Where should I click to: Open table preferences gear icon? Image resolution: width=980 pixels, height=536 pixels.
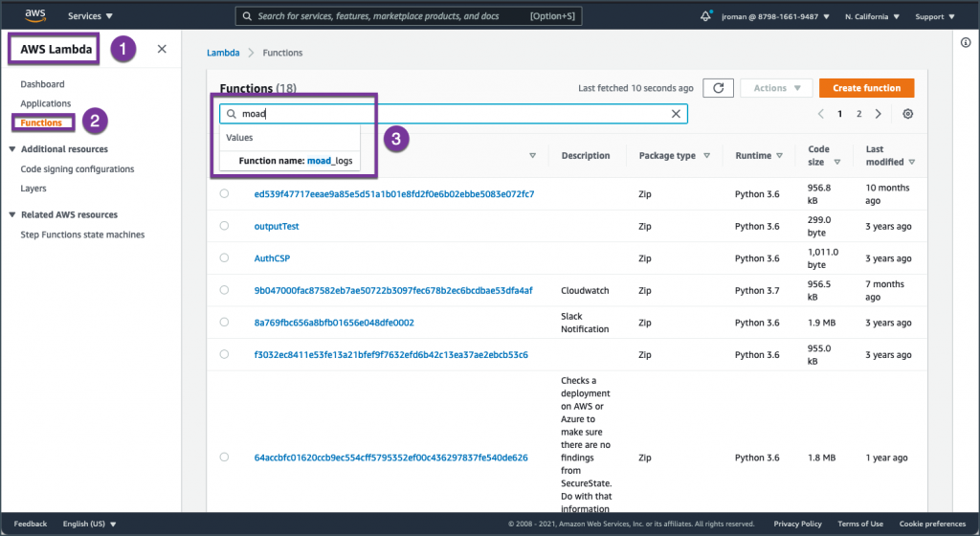point(907,114)
